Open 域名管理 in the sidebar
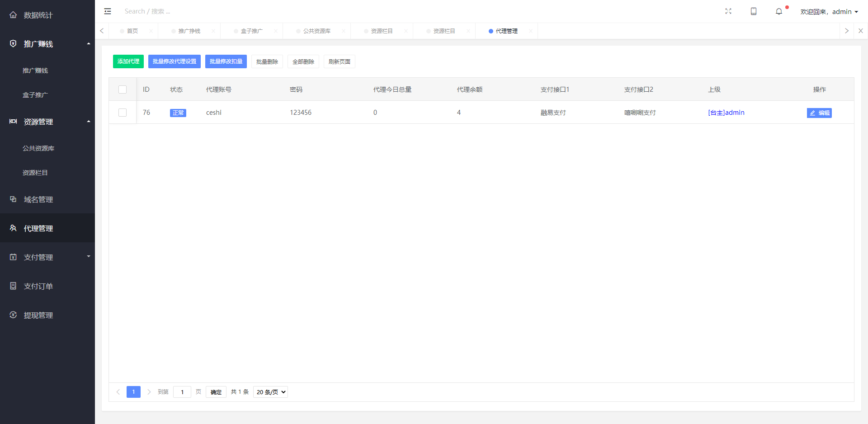The image size is (868, 424). pyautogui.click(x=38, y=199)
